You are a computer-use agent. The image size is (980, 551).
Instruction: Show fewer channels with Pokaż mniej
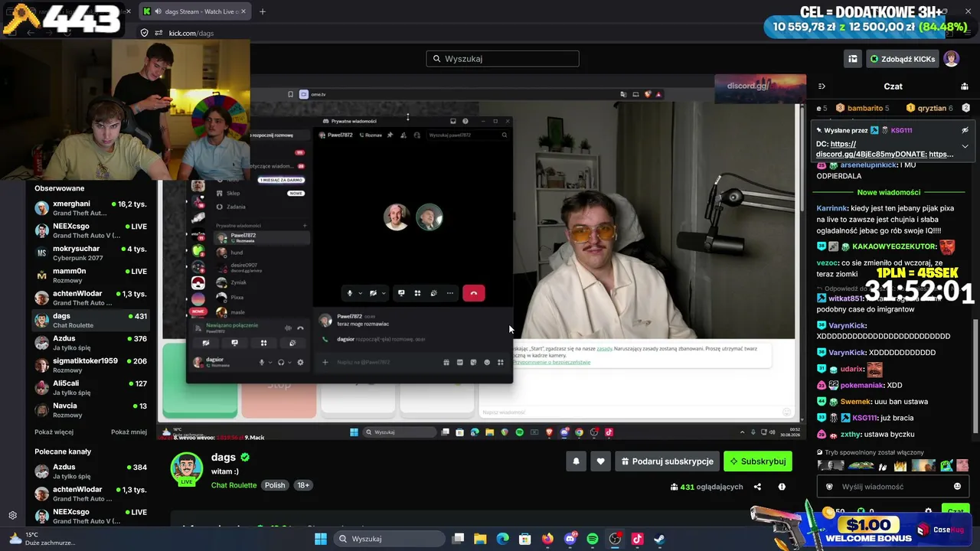pos(129,432)
